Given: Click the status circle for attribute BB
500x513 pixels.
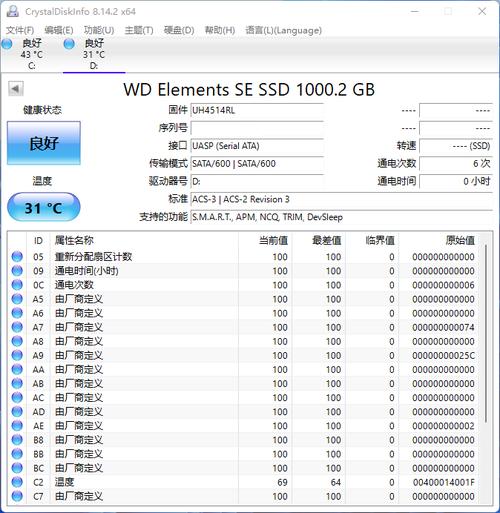Looking at the screenshot, I should 17,454.
